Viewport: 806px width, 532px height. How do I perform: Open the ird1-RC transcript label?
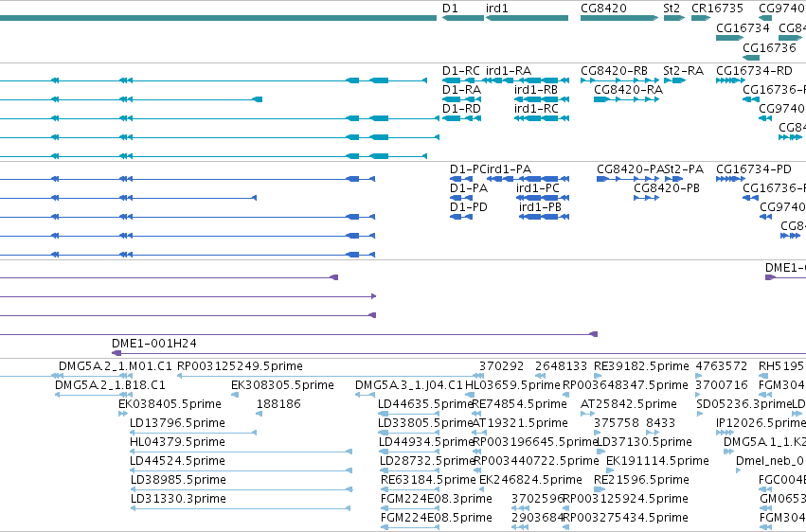(536, 109)
